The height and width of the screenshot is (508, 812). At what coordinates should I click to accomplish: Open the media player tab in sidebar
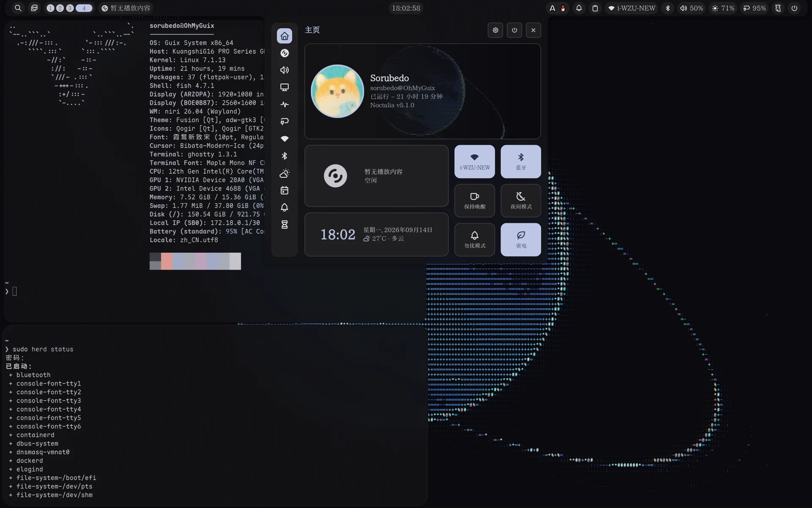pyautogui.click(x=284, y=53)
